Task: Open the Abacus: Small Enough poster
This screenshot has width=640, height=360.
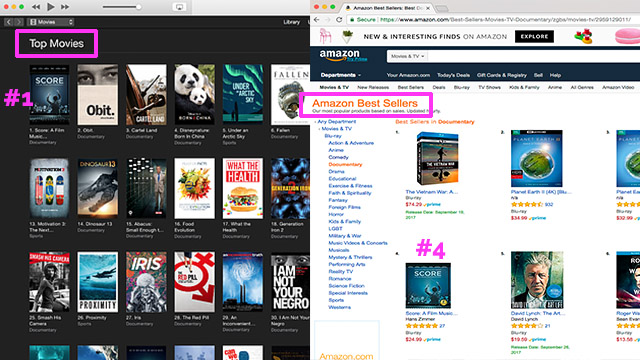Action: (146, 188)
